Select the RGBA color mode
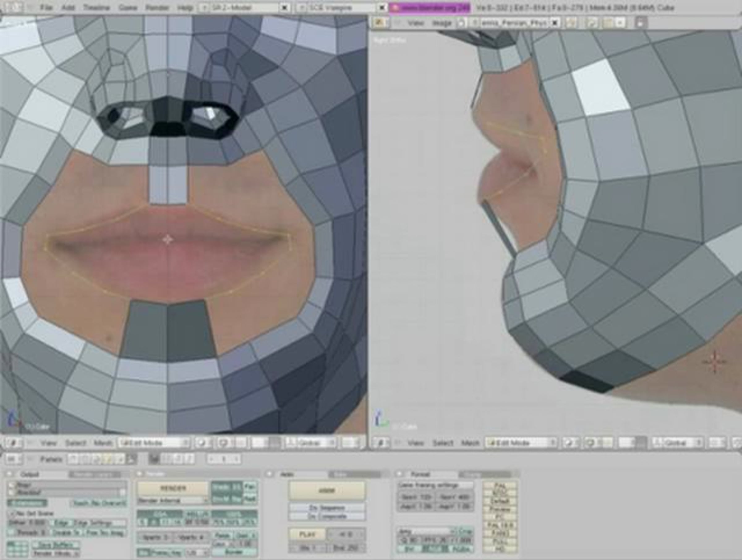742x560 pixels. click(x=461, y=549)
